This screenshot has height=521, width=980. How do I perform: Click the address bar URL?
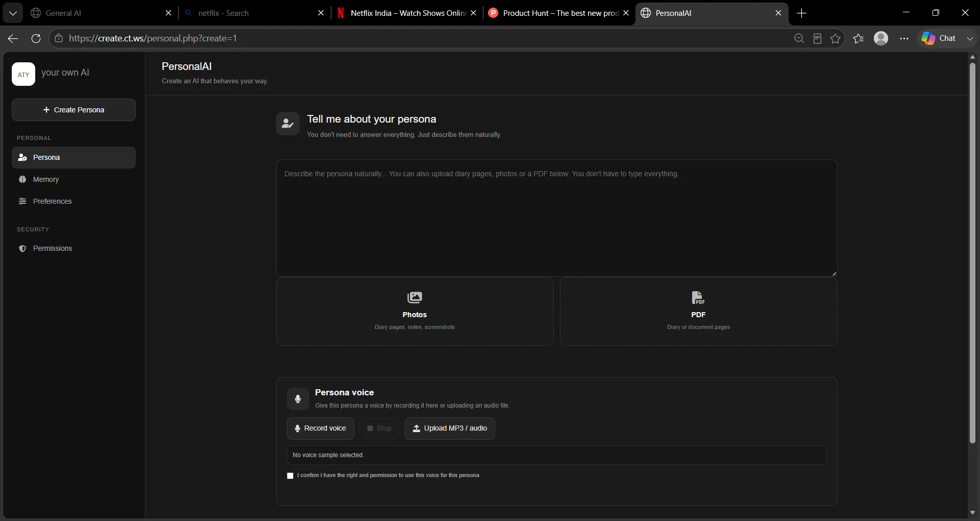pyautogui.click(x=153, y=38)
